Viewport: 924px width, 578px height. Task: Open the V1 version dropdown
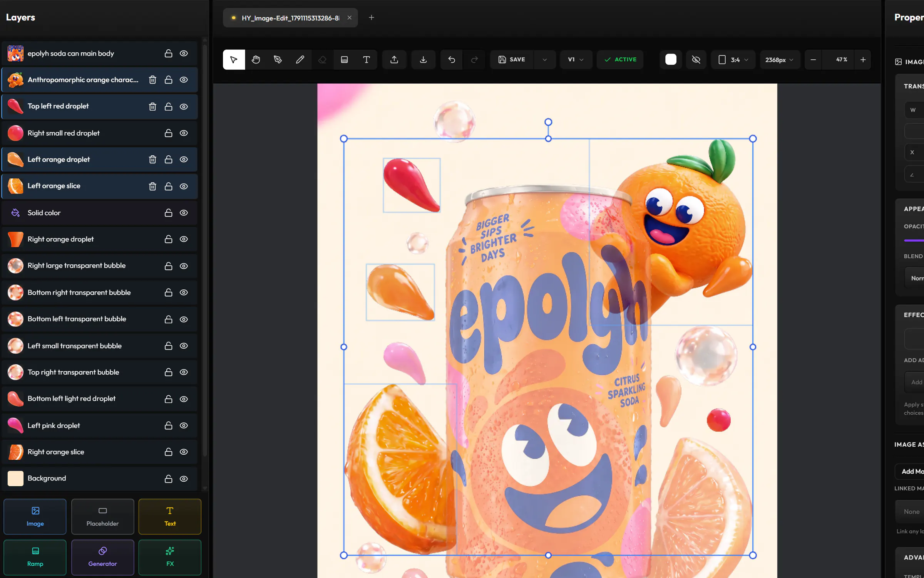576,60
